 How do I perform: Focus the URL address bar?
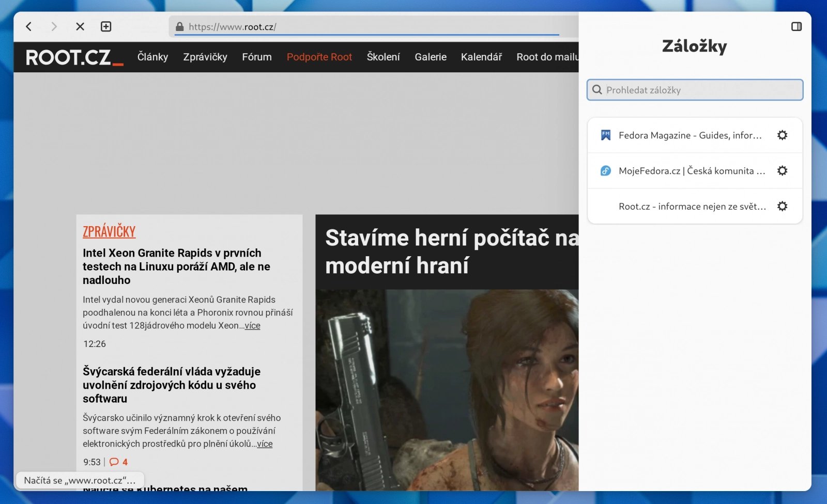click(374, 27)
